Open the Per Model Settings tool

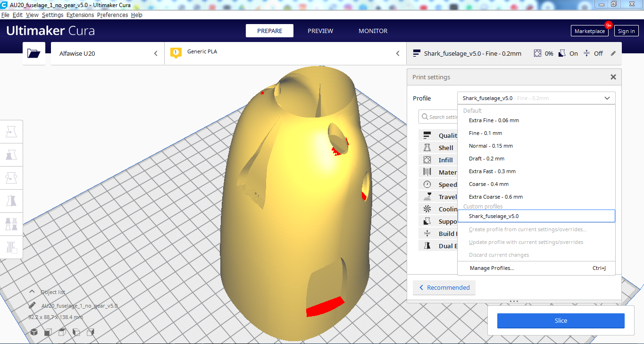point(11,224)
